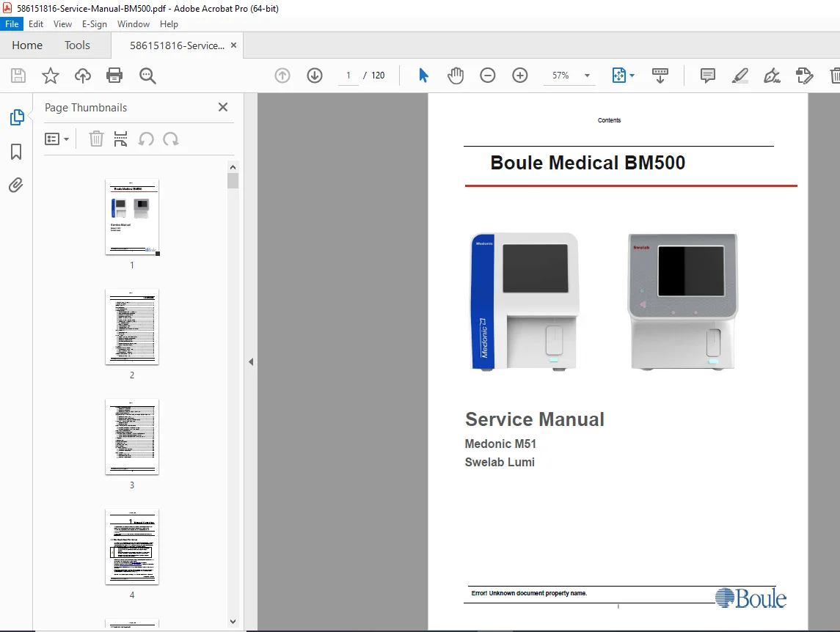Open the Window menu
Viewport: 840px width, 632px height.
(x=134, y=24)
